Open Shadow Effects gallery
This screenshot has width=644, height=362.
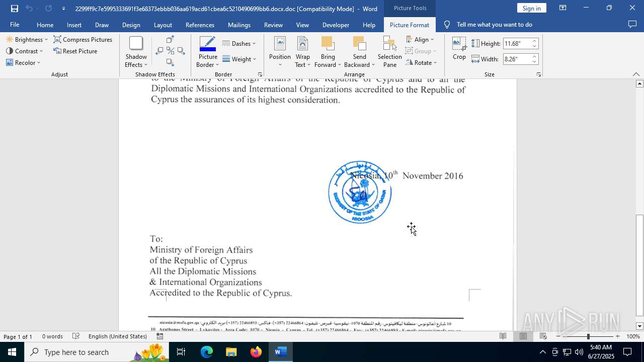point(136,52)
